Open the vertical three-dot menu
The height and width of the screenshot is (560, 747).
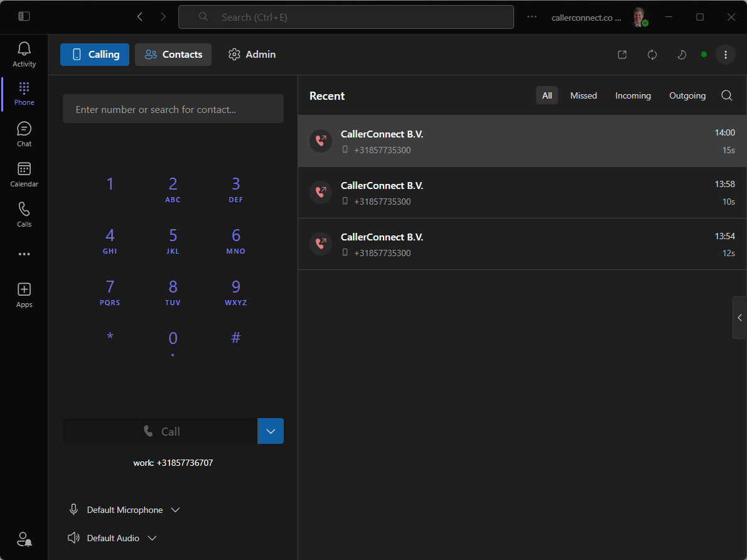pyautogui.click(x=725, y=55)
